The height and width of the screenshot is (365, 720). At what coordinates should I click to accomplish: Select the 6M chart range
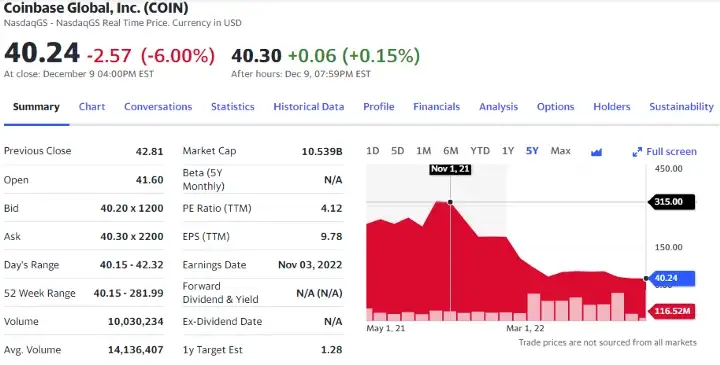pos(451,151)
